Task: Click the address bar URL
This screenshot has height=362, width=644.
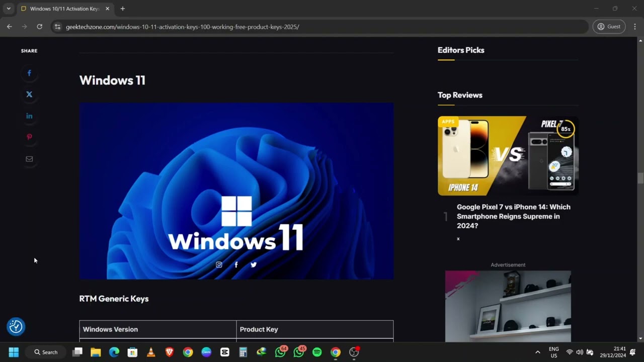Action: click(x=182, y=27)
